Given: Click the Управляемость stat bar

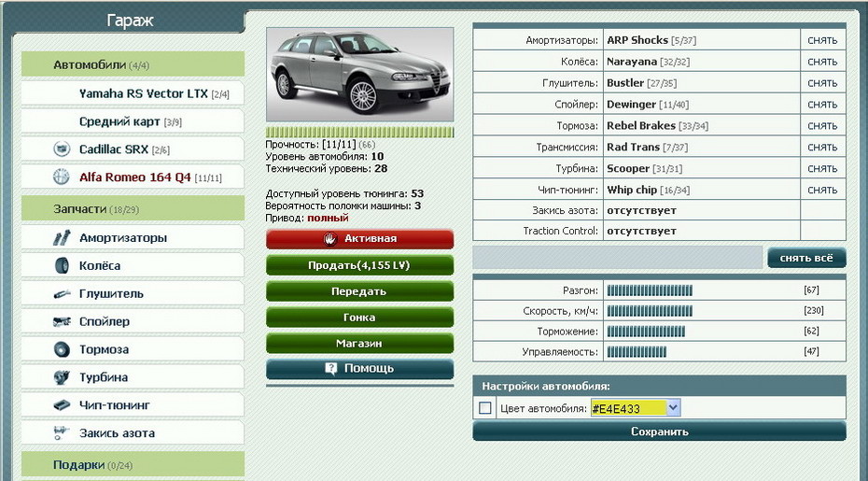Looking at the screenshot, I should tap(637, 352).
